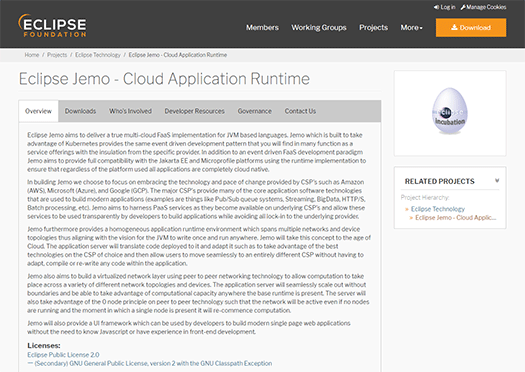Open the Developer Resources tab
The height and width of the screenshot is (372, 525).
[195, 111]
